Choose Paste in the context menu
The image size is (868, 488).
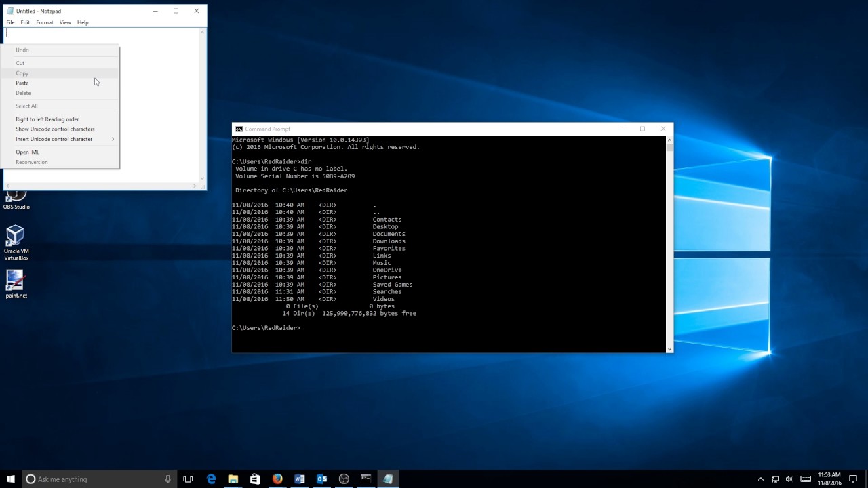(61, 83)
